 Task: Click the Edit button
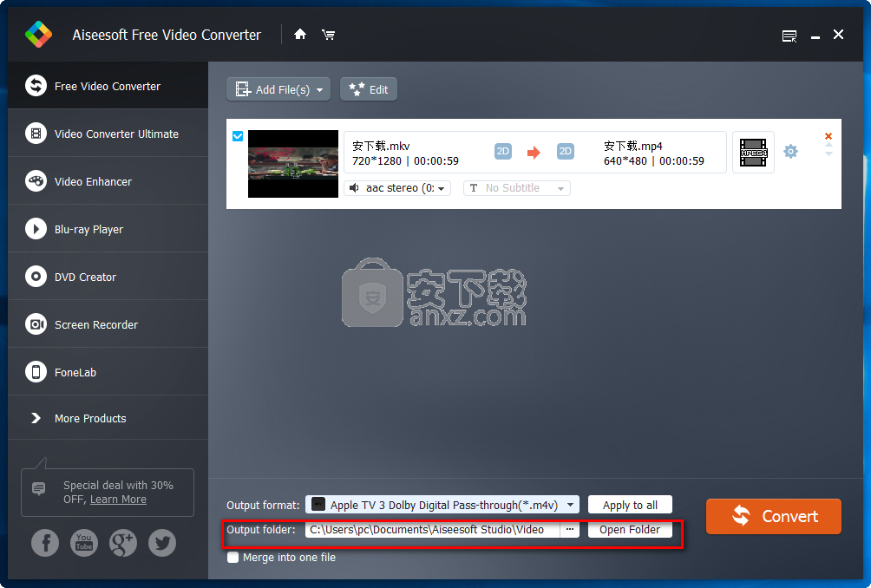click(369, 89)
